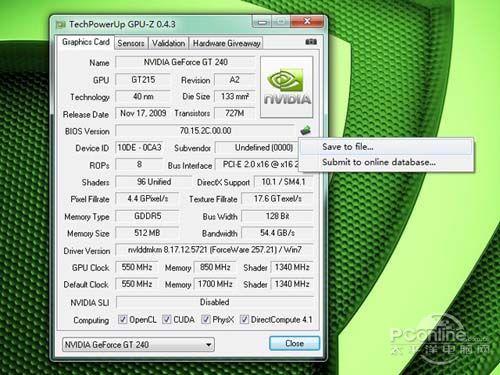500x375 pixels.
Task: Click the BIOS Version value 70.15.2C.00.00
Action: tap(205, 131)
